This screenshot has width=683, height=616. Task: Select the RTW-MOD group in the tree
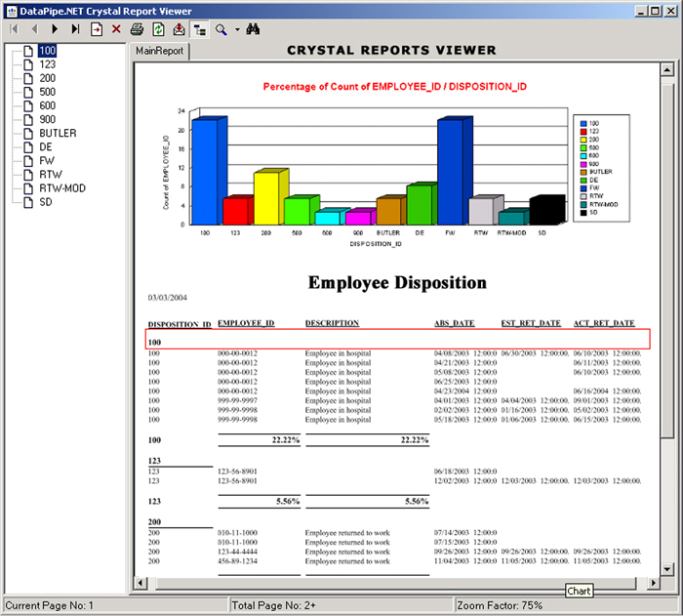62,188
